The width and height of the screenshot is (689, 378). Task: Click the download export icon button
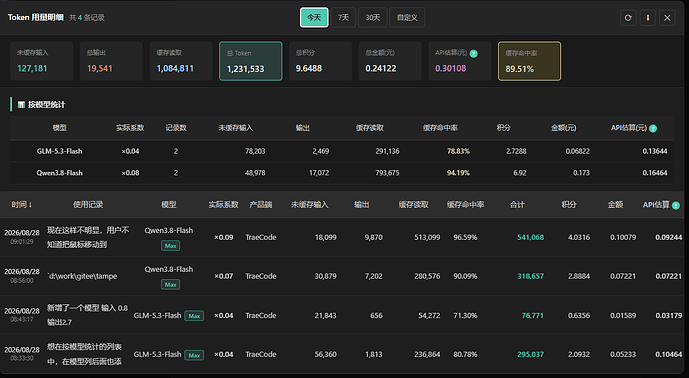tap(648, 18)
